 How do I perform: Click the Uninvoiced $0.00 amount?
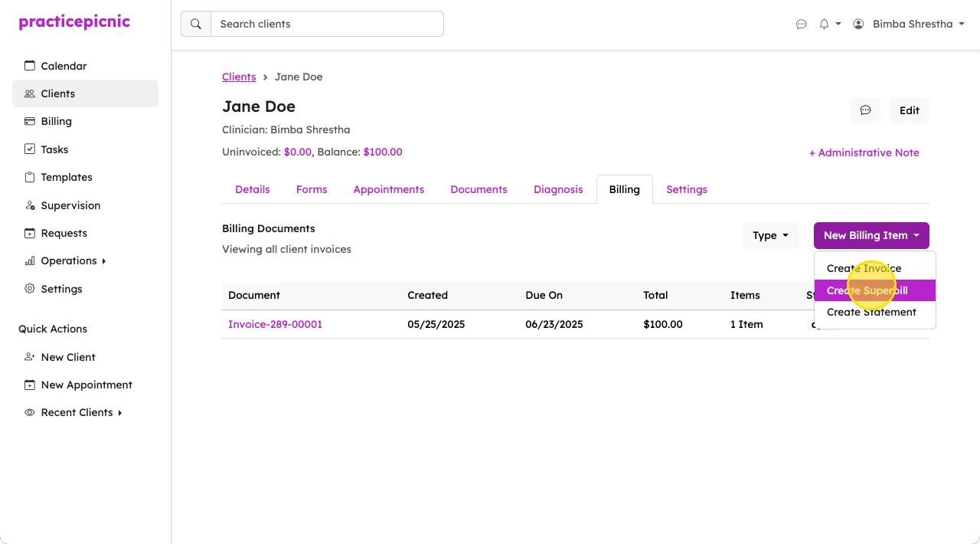pyautogui.click(x=298, y=152)
